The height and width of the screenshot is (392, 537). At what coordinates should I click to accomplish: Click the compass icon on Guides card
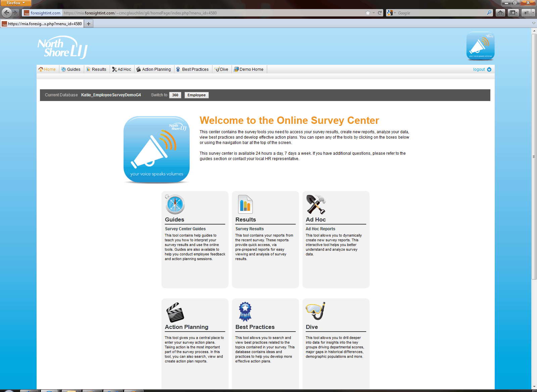point(175,204)
